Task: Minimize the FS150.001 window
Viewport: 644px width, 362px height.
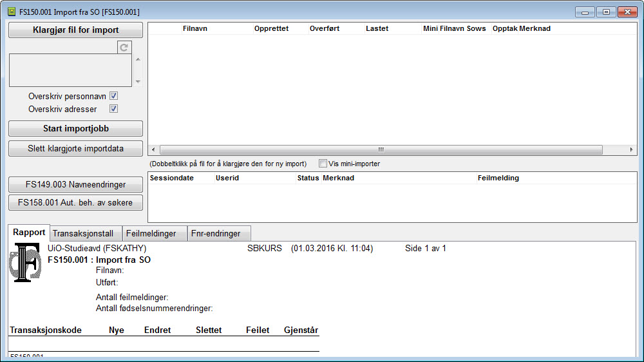Action: [585, 12]
